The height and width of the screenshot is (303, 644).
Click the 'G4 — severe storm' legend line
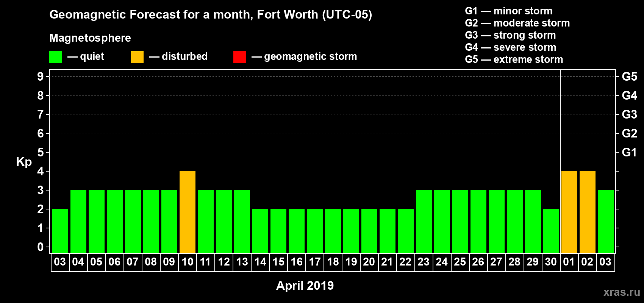511,47
